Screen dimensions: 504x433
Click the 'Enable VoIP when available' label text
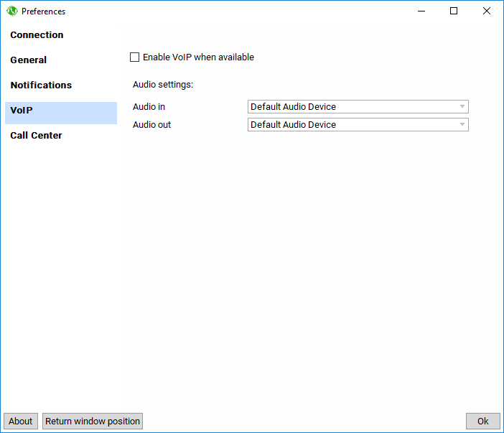pyautogui.click(x=198, y=57)
